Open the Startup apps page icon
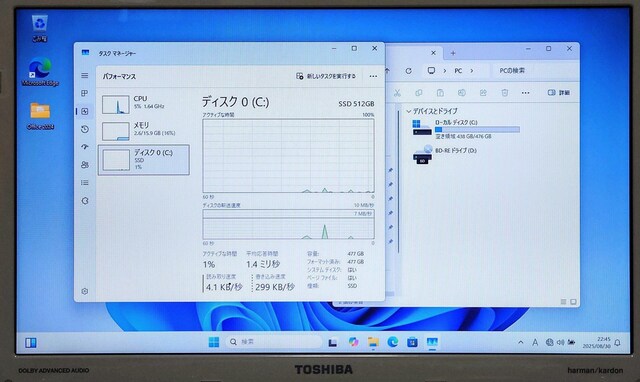The image size is (640, 382). point(84,147)
